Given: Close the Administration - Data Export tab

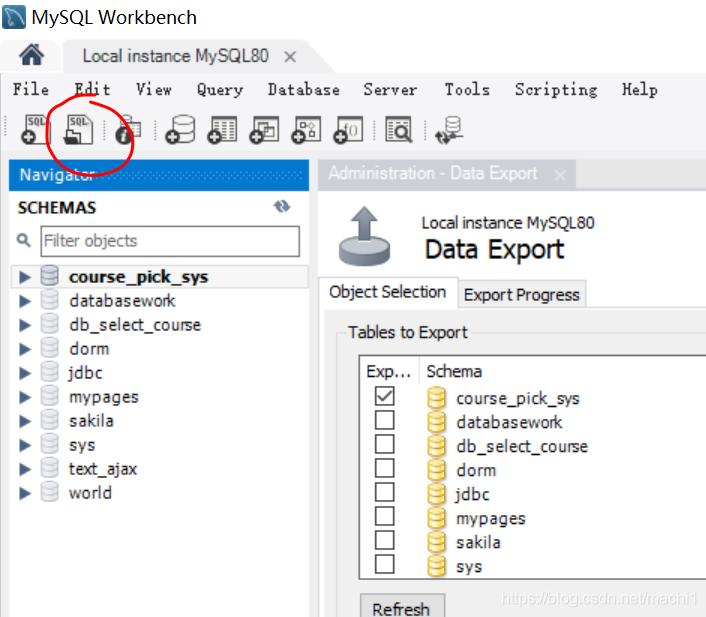Looking at the screenshot, I should pyautogui.click(x=560, y=175).
